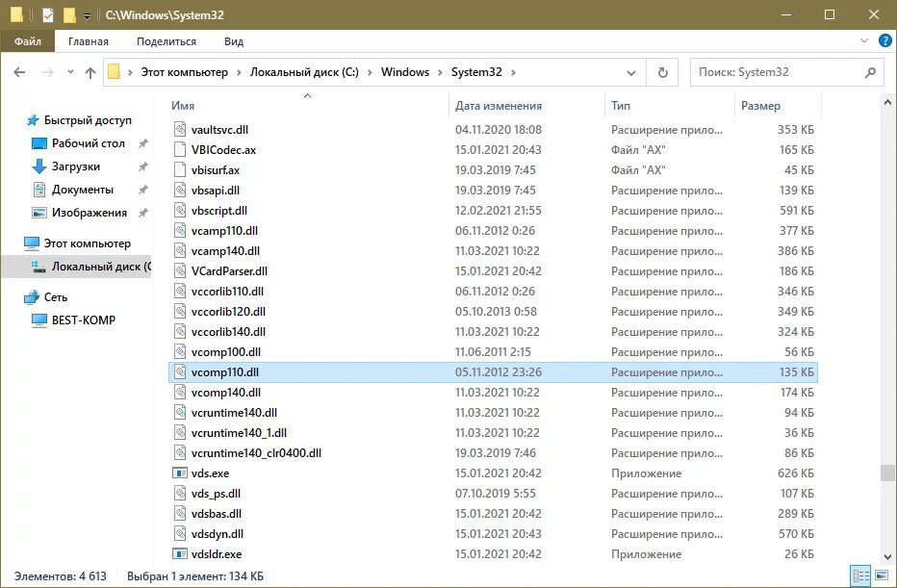The height and width of the screenshot is (588, 897).
Task: Expand the address bar history dropdown
Action: [x=631, y=72]
